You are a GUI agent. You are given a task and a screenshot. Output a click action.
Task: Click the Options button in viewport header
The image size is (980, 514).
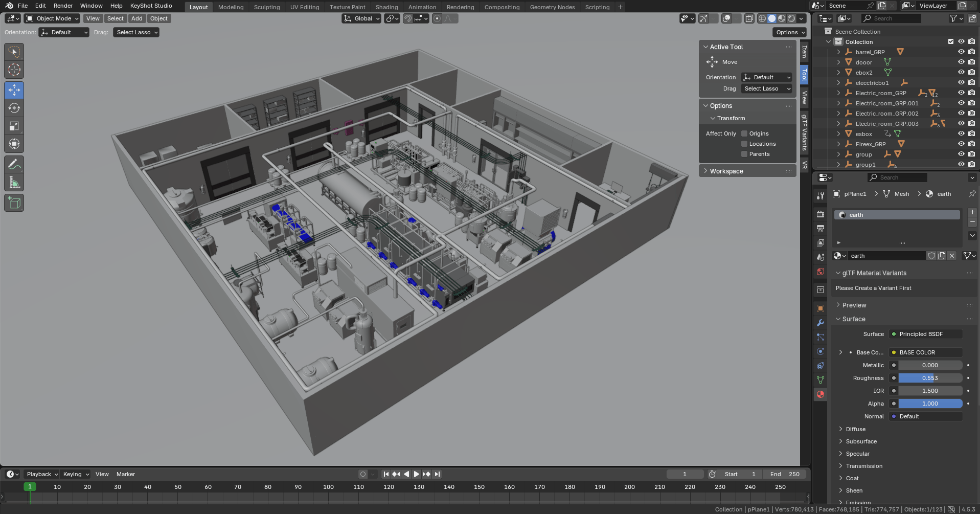[789, 32]
